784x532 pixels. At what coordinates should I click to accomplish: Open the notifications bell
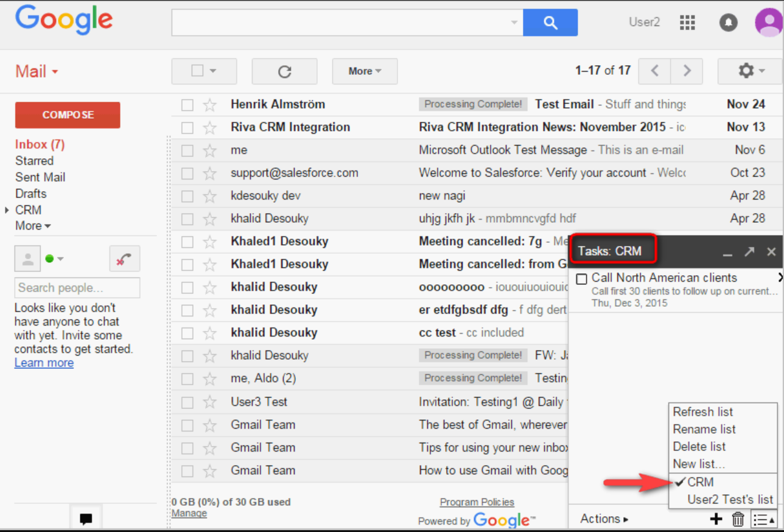point(728,23)
